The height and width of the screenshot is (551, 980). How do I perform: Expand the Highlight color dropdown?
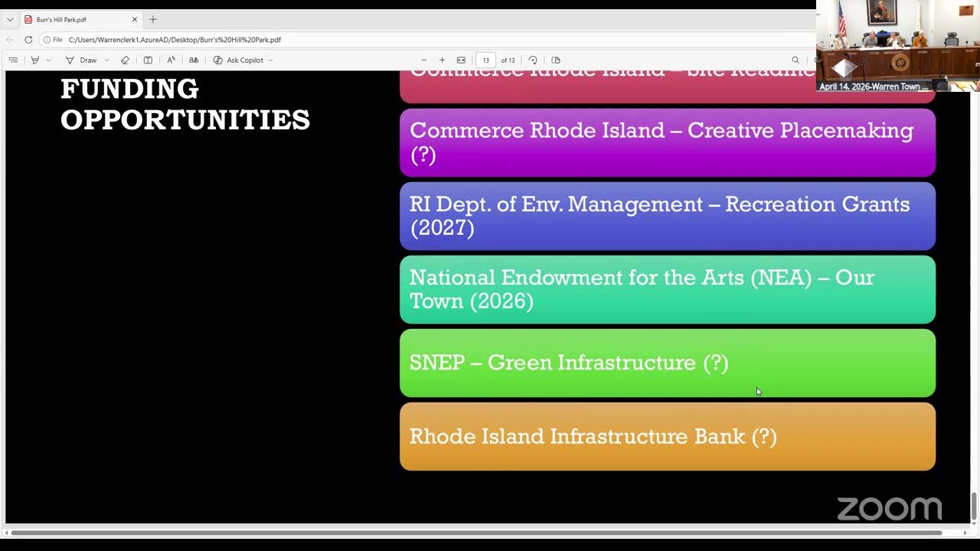pos(48,60)
